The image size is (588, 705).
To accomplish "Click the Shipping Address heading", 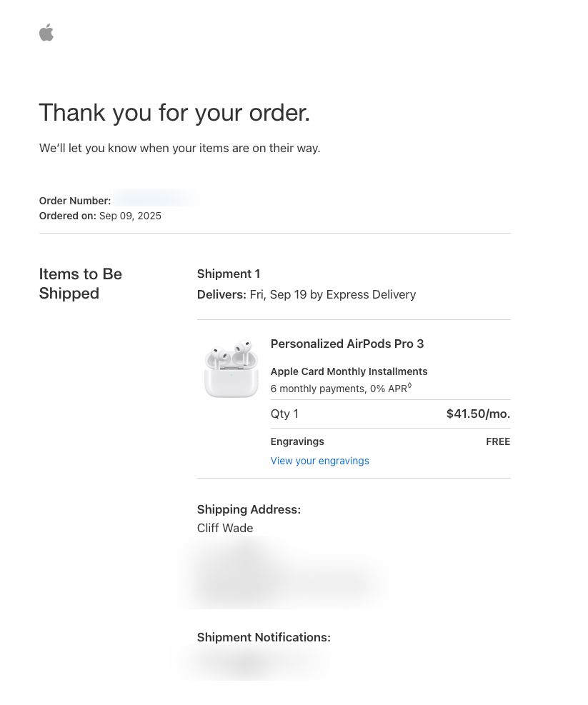I will pyautogui.click(x=249, y=509).
